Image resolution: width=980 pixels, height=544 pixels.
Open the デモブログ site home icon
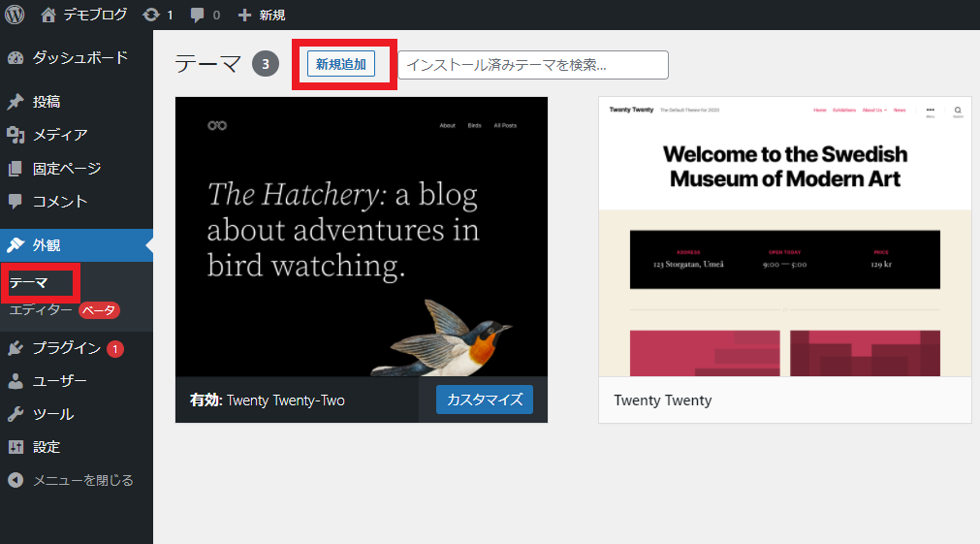pos(48,15)
